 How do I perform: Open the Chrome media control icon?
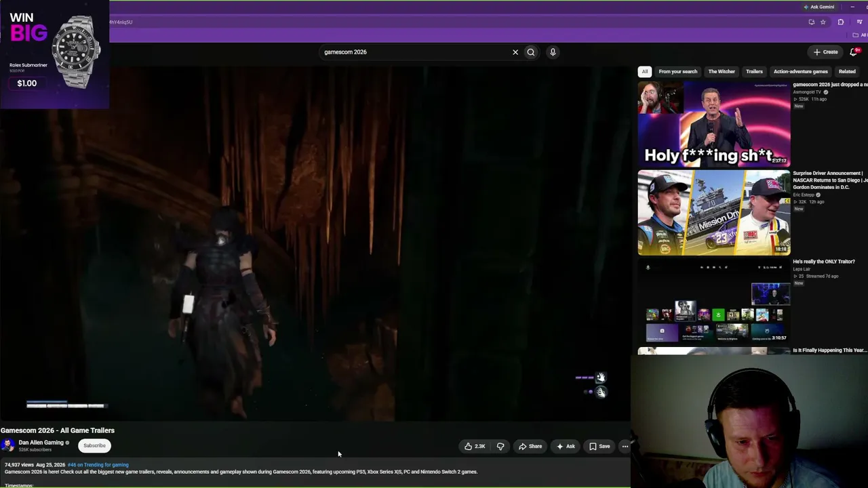click(x=859, y=22)
